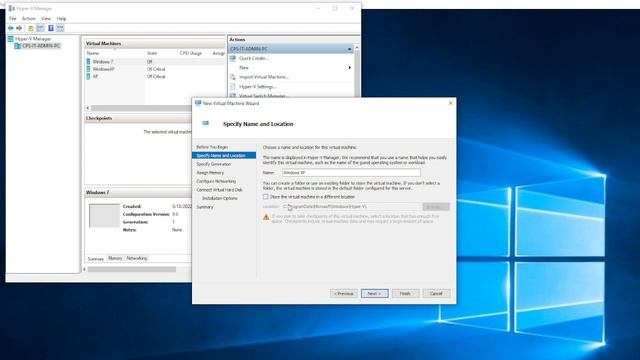Image resolution: width=640 pixels, height=360 pixels.
Task: Click the Actions pane scroll-up arrow
Action: 357,48
